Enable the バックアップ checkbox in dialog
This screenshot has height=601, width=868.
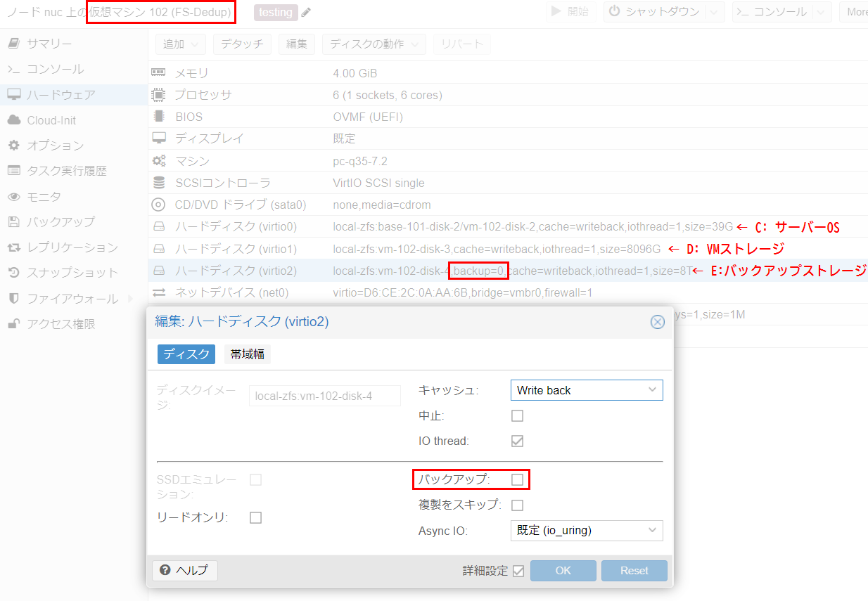tap(517, 479)
